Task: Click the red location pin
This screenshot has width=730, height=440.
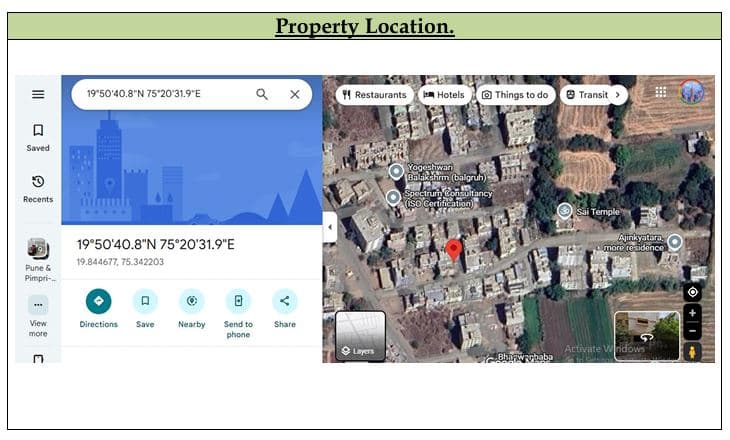Action: click(x=453, y=250)
